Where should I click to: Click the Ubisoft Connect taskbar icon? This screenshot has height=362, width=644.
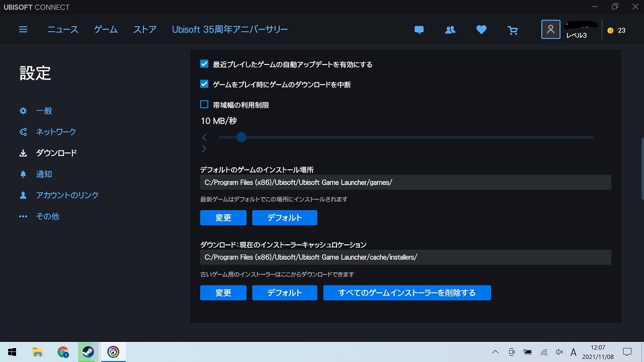[113, 352]
